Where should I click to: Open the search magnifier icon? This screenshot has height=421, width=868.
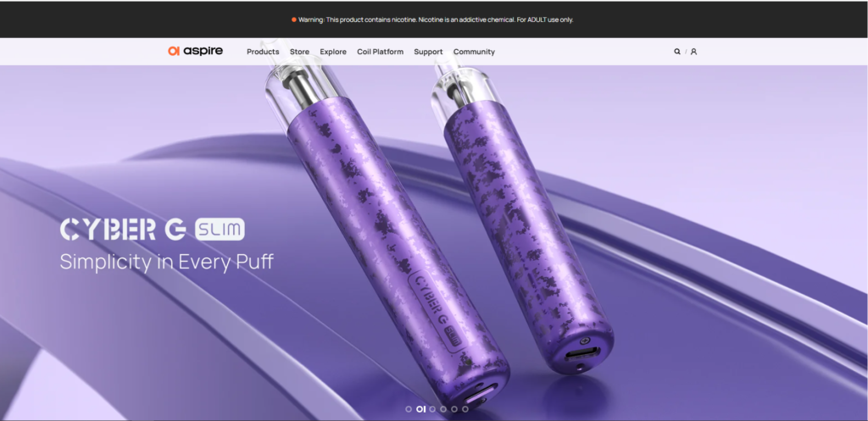coord(676,52)
